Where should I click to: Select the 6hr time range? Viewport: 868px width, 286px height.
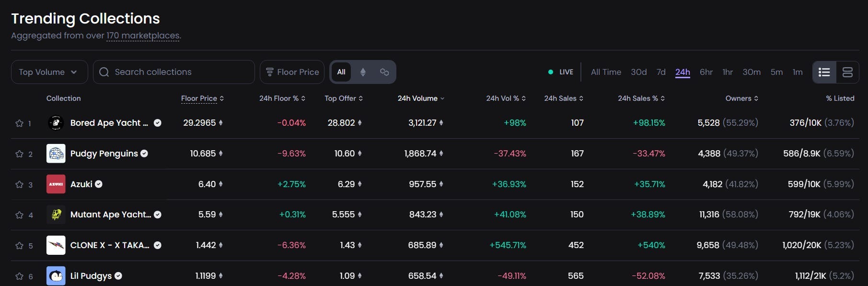click(x=706, y=72)
